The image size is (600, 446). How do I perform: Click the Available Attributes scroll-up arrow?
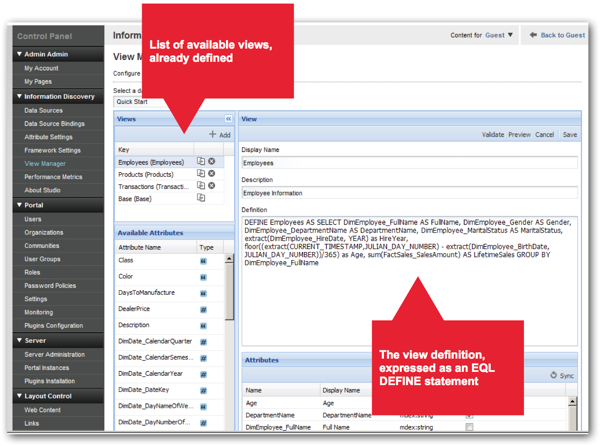coord(229,259)
